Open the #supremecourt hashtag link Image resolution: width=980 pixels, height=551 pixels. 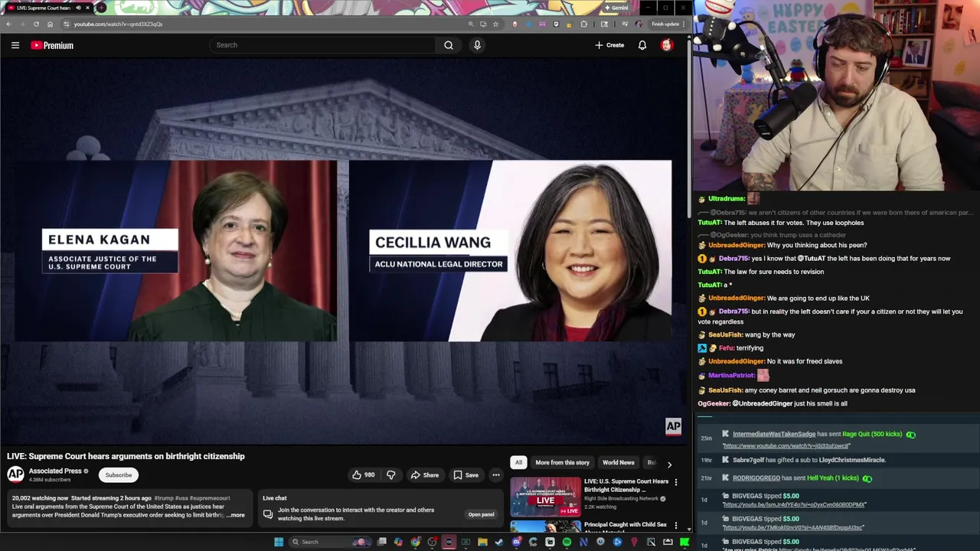[x=210, y=498]
